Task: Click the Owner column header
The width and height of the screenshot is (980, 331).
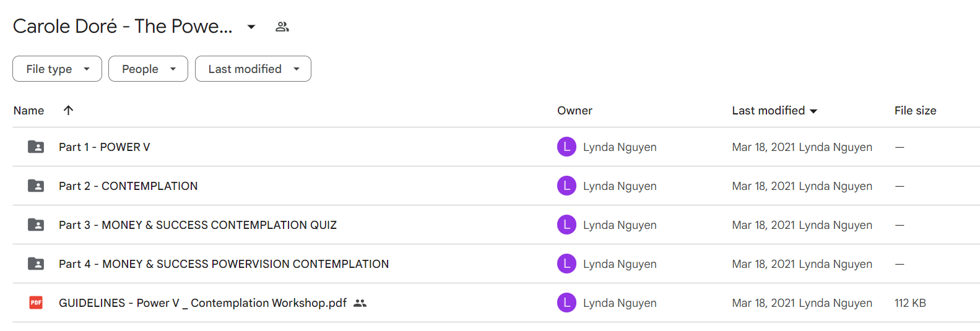Action: pyautogui.click(x=575, y=110)
